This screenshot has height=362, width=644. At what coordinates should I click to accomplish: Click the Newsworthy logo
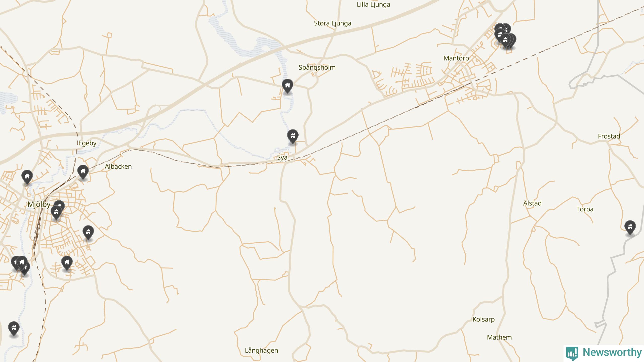[604, 353]
